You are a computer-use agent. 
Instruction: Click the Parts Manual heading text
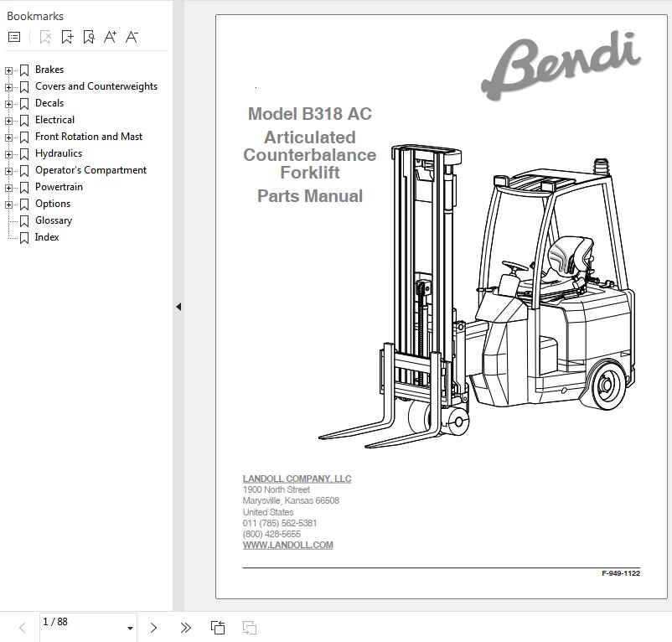[310, 196]
